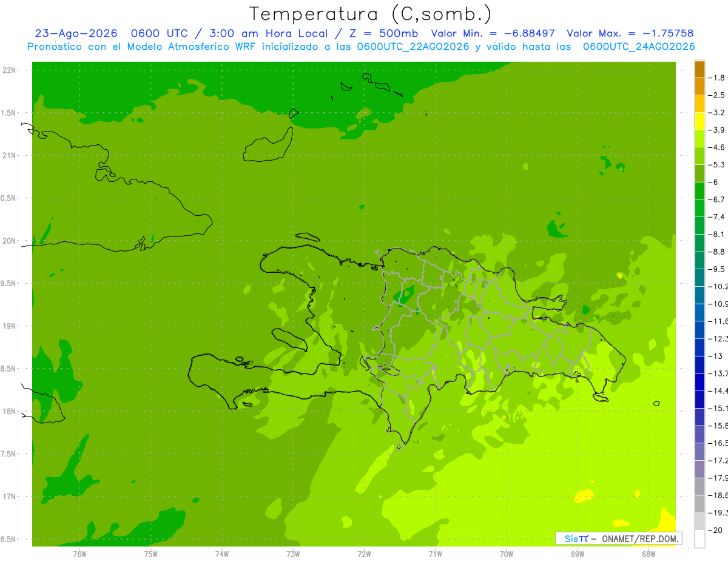Screen dimensions: 728x562
Task: Click the -15.1 legend value
Action: pos(718,409)
